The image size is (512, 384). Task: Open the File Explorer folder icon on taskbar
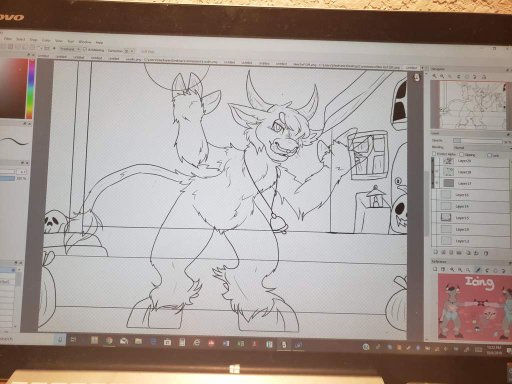point(138,341)
